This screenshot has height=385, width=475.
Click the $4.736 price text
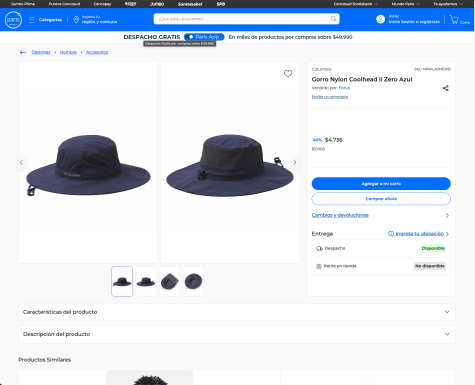point(334,140)
